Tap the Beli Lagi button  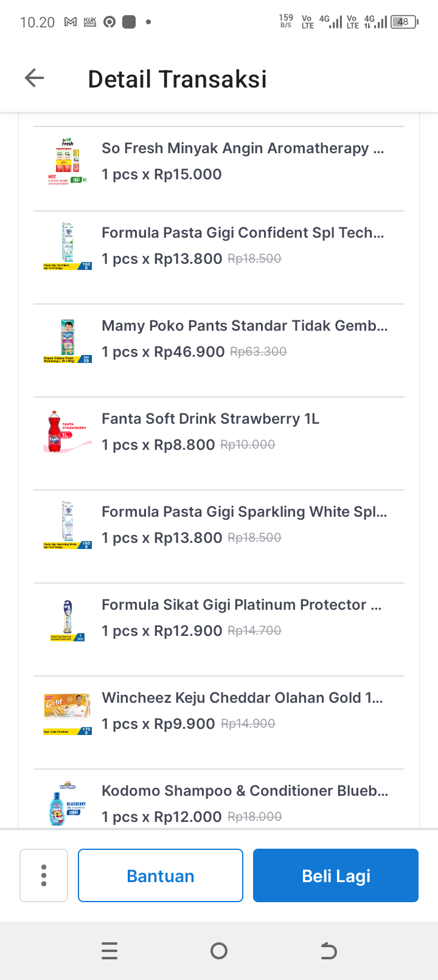[x=336, y=875]
